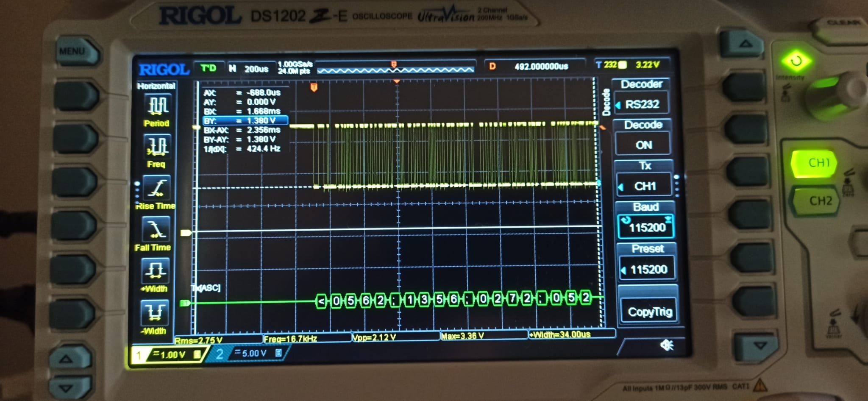Viewport: 868px width, 401px height.
Task: Click the RIGOL logo on screen
Action: point(164,69)
